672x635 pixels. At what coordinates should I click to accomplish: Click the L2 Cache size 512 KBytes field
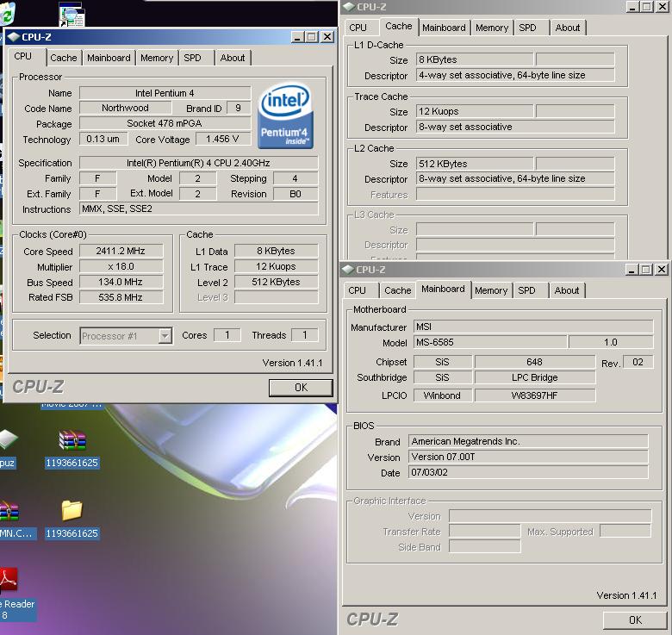tap(475, 163)
